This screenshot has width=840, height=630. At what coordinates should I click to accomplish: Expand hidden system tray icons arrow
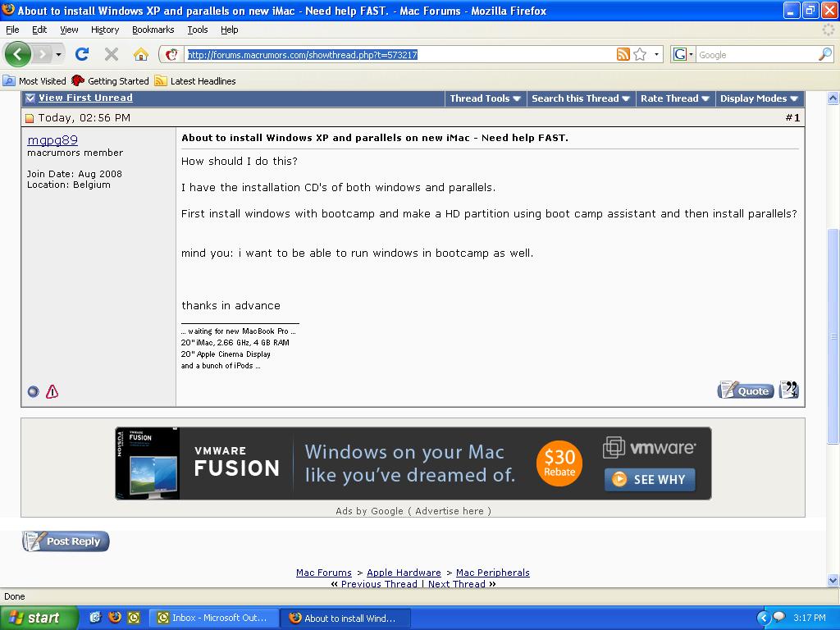pos(764,618)
